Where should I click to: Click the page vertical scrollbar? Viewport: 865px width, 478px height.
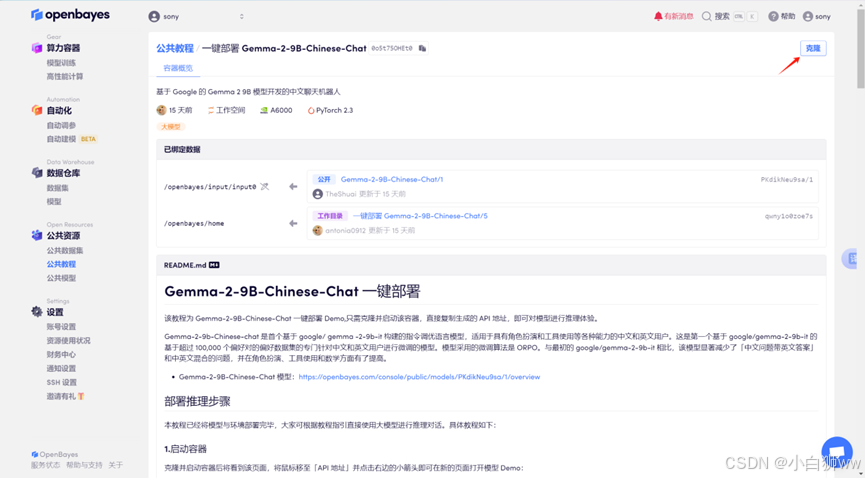pos(860,50)
